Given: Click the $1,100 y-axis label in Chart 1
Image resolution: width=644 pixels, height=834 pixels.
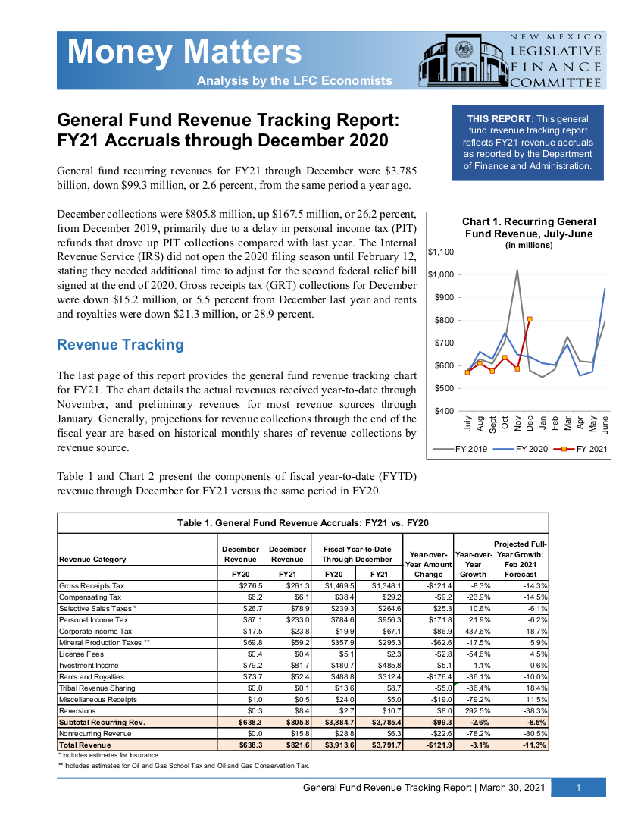Looking at the screenshot, I should 440,252.
